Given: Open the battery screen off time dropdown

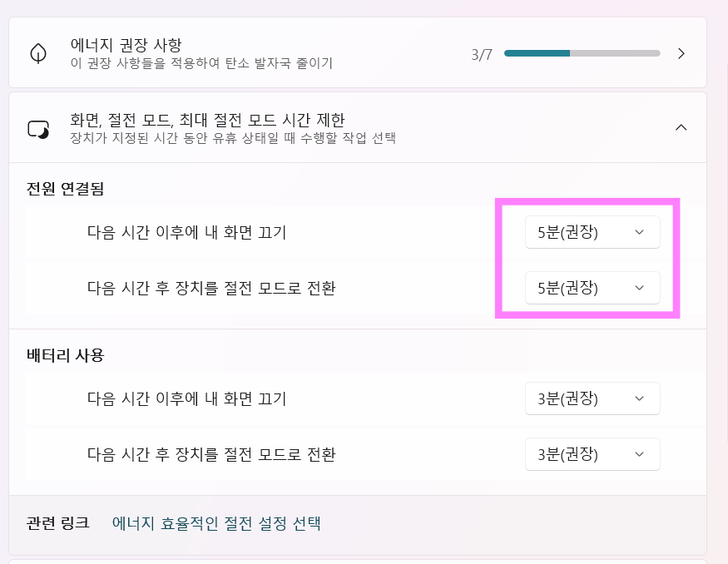Looking at the screenshot, I should pyautogui.click(x=592, y=398).
